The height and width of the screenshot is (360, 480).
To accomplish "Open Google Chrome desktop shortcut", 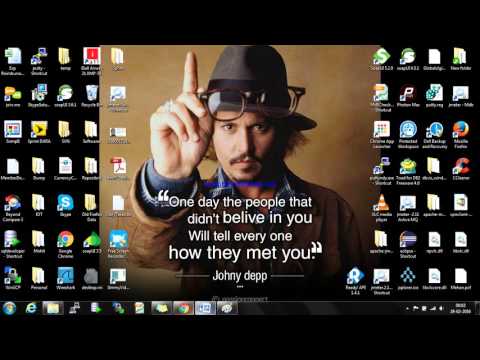I will tap(65, 244).
